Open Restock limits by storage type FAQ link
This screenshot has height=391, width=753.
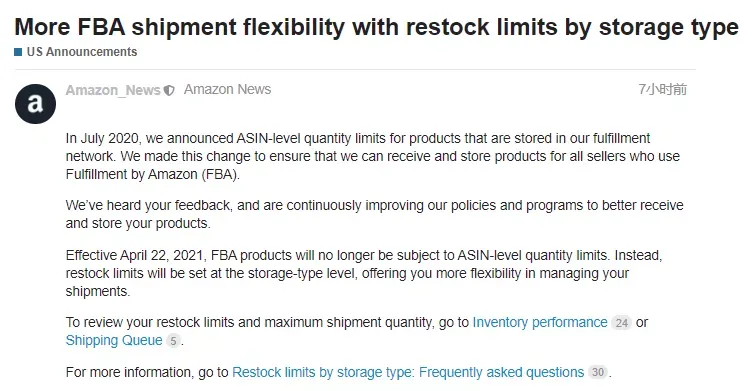click(x=408, y=372)
